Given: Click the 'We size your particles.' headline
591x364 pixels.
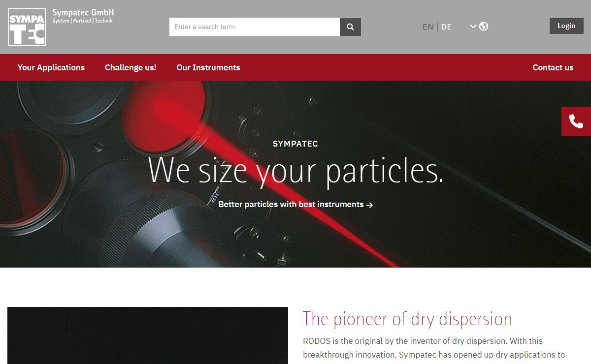Looking at the screenshot, I should click(x=295, y=170).
